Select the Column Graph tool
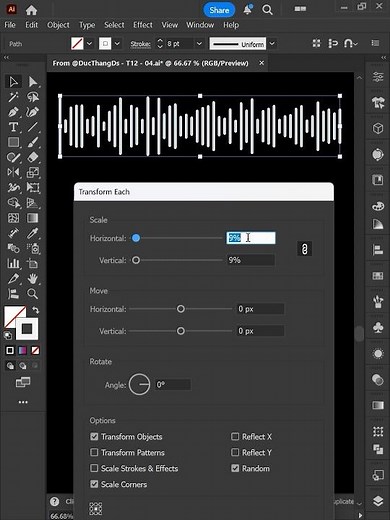The width and height of the screenshot is (390, 520). pyautogui.click(x=13, y=263)
